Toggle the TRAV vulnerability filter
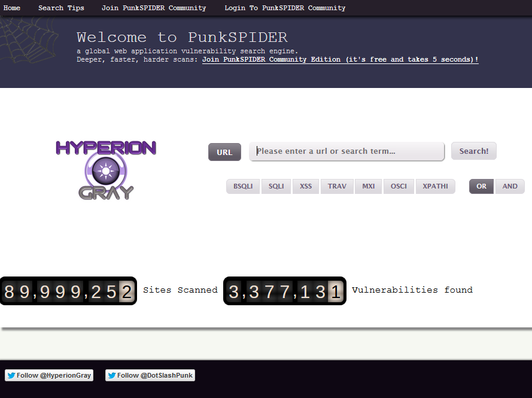 [x=337, y=186]
